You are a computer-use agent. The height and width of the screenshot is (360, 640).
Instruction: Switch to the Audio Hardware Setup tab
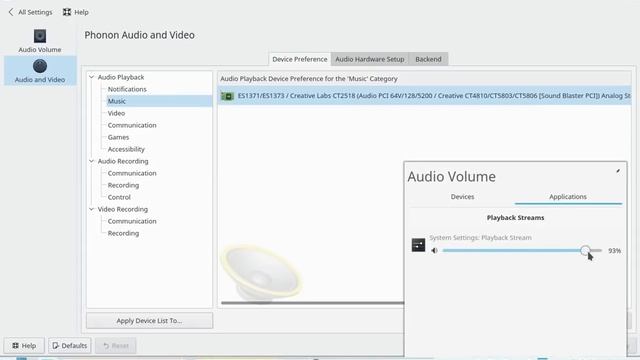[370, 59]
